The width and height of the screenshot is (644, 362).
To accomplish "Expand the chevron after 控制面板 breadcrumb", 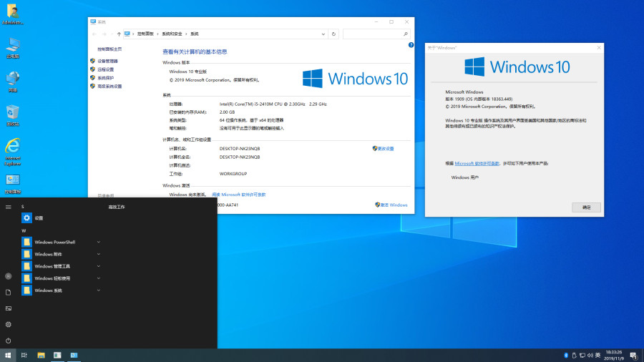I will 158,34.
